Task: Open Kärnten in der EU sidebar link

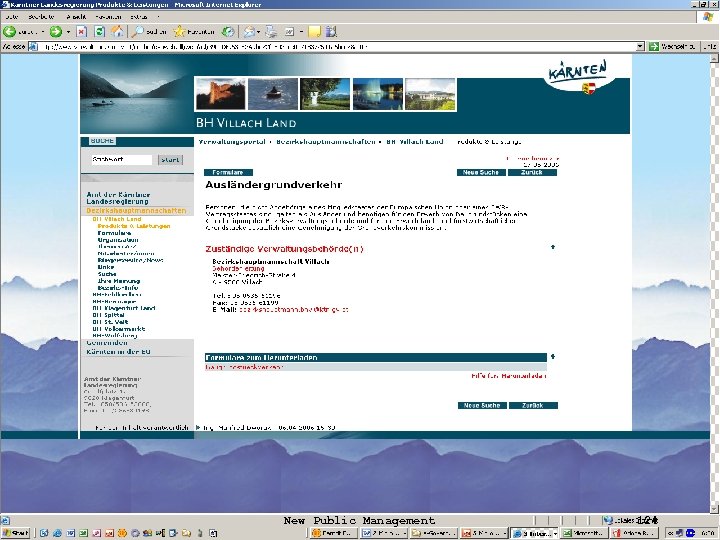Action: coord(118,352)
